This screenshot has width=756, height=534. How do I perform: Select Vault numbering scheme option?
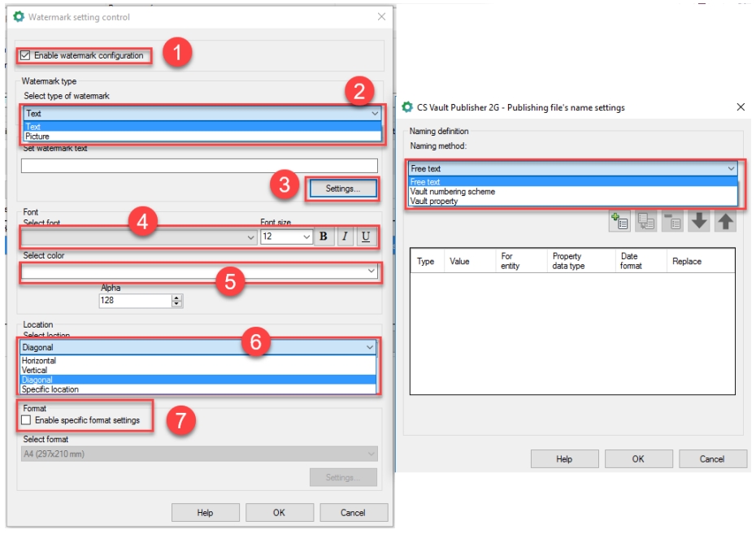(x=452, y=192)
